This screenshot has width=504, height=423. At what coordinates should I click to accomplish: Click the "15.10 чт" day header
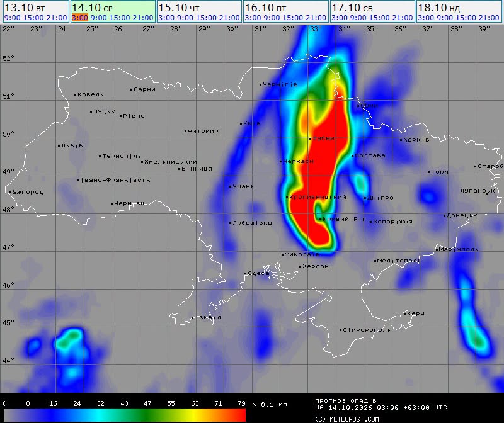(179, 8)
